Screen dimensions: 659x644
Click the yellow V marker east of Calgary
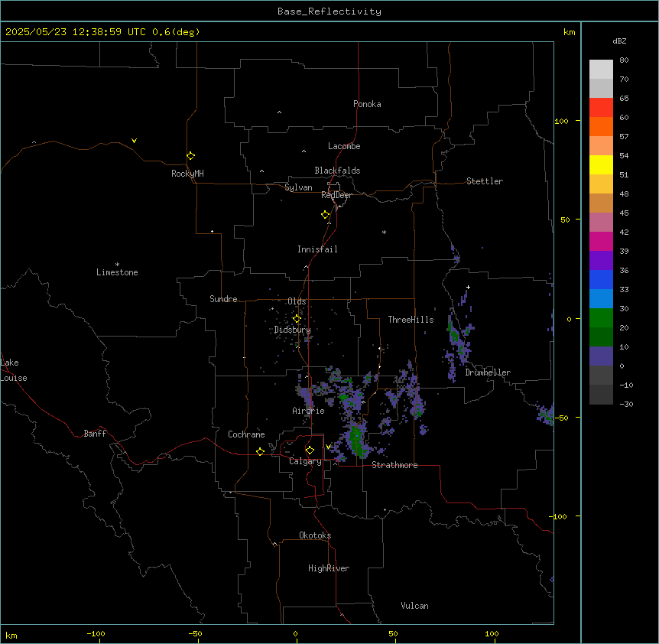[328, 447]
